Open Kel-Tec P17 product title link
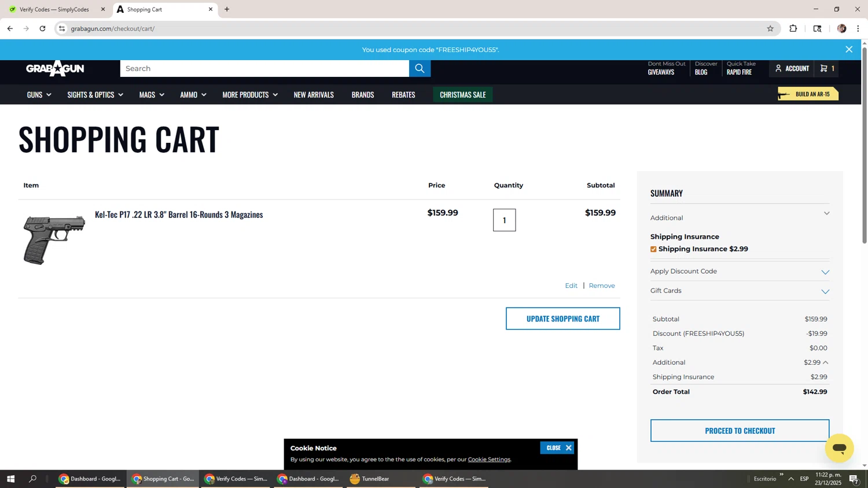The height and width of the screenshot is (488, 868). 179,215
